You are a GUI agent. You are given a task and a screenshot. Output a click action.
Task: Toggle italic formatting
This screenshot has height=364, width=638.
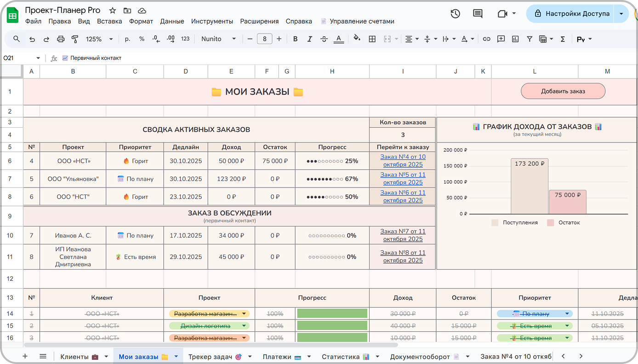click(309, 39)
